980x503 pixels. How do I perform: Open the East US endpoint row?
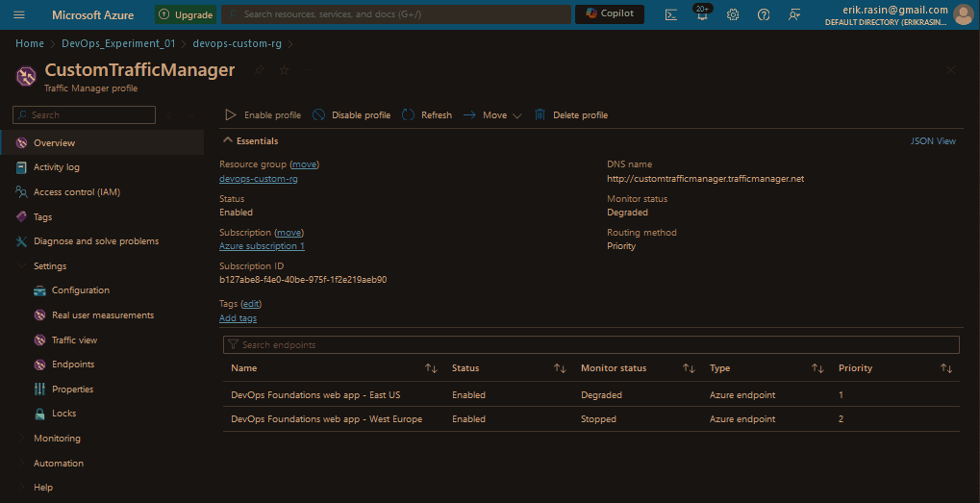tap(591, 395)
